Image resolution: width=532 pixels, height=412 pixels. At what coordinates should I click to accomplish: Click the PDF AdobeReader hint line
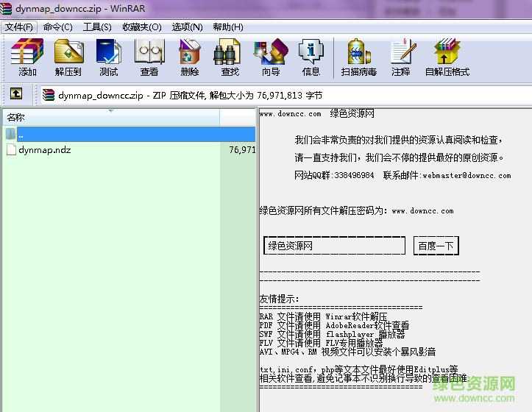334,325
